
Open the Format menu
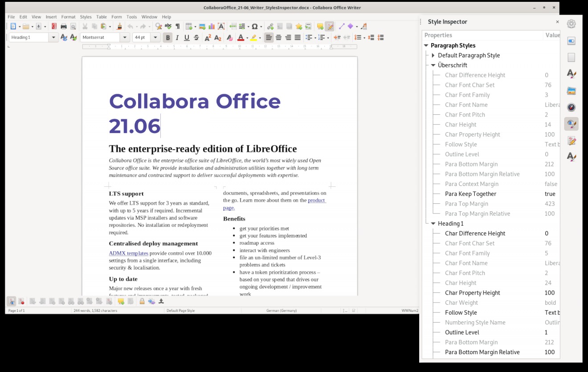click(68, 17)
